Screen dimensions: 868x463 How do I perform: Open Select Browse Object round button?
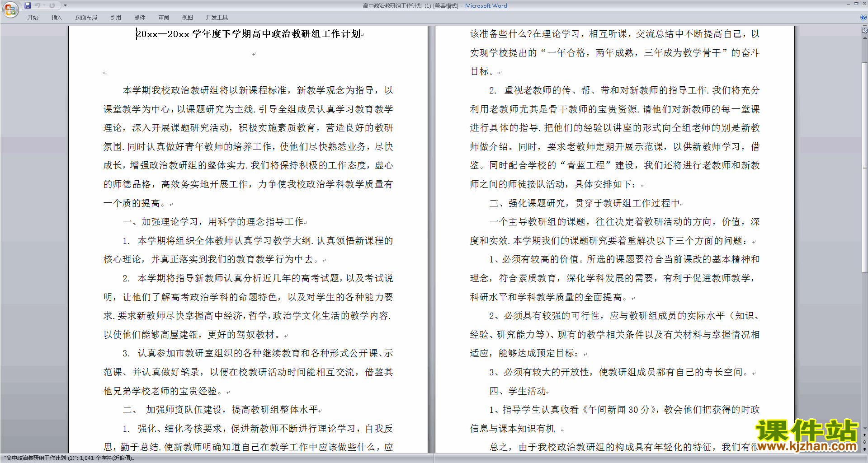[x=864, y=442]
